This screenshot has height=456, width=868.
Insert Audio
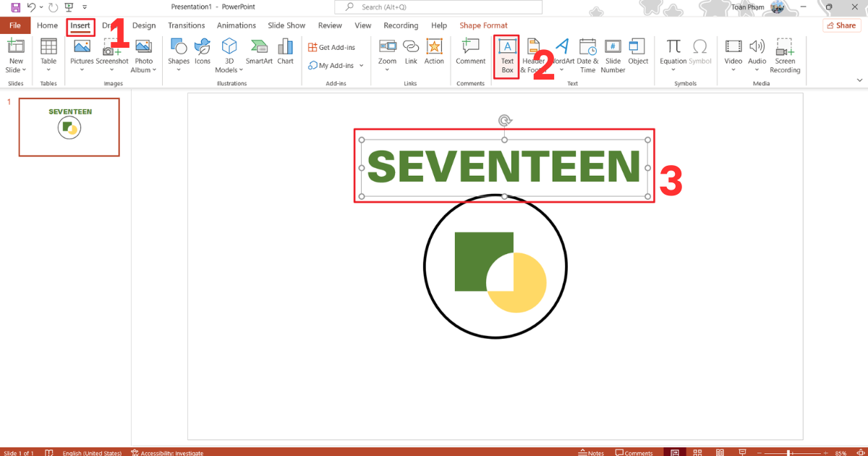(x=757, y=55)
